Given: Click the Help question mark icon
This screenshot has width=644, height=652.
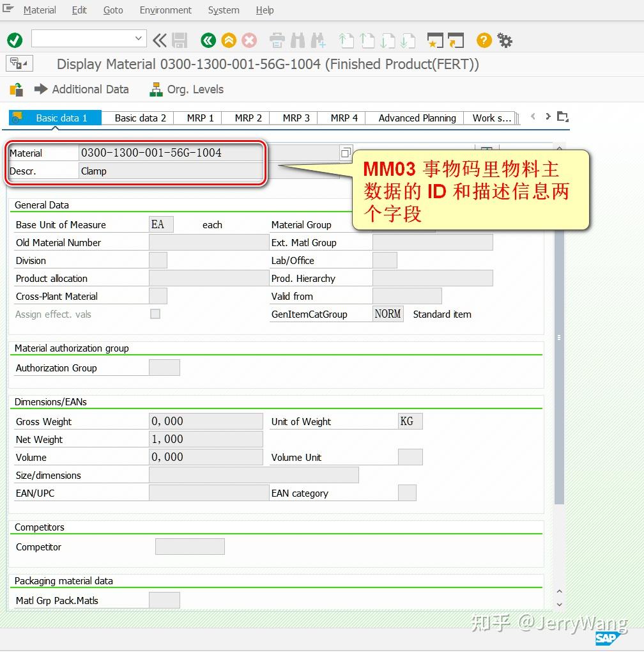Looking at the screenshot, I should point(484,40).
